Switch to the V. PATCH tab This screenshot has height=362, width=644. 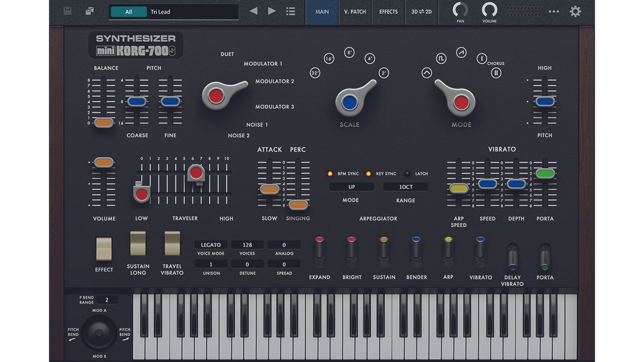click(x=355, y=12)
